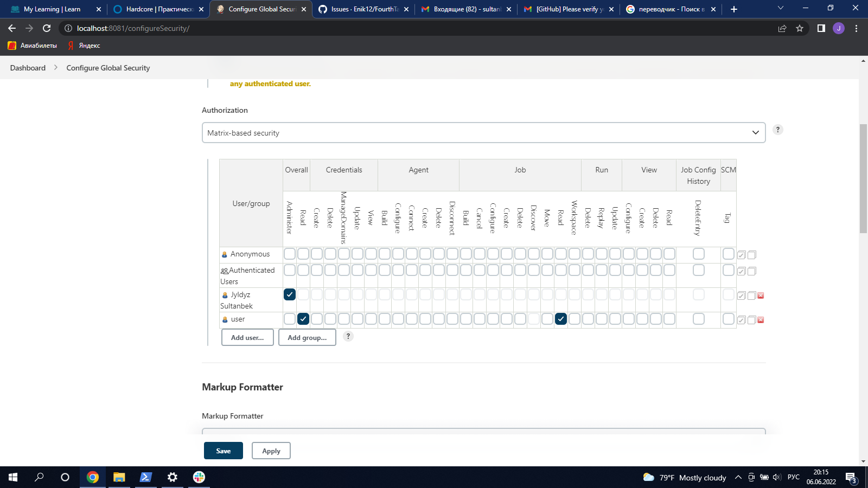
Task: Remove the 'user' row with red X
Action: pyautogui.click(x=761, y=320)
